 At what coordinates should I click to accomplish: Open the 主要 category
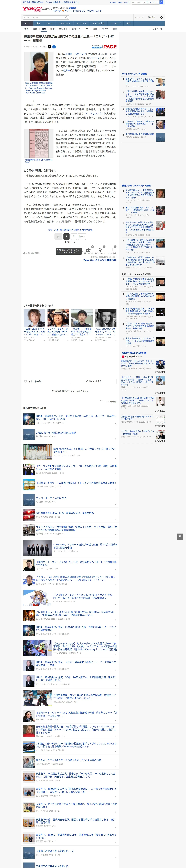26,29
